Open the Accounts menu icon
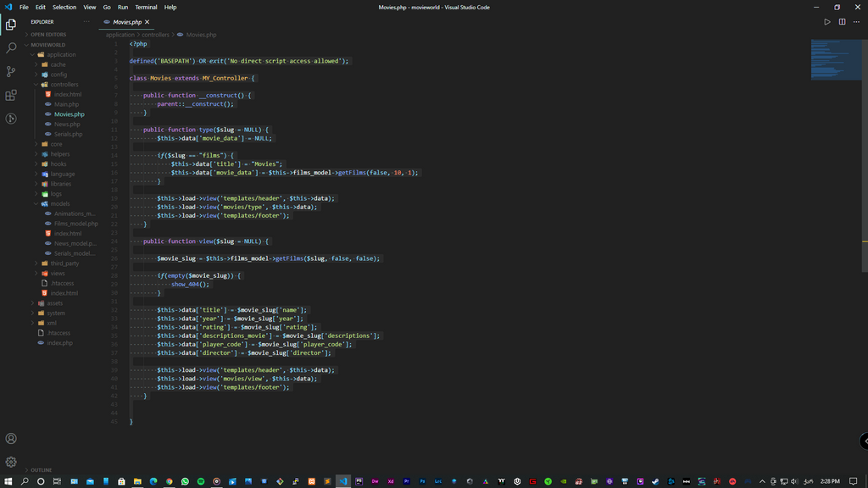 pos(10,439)
